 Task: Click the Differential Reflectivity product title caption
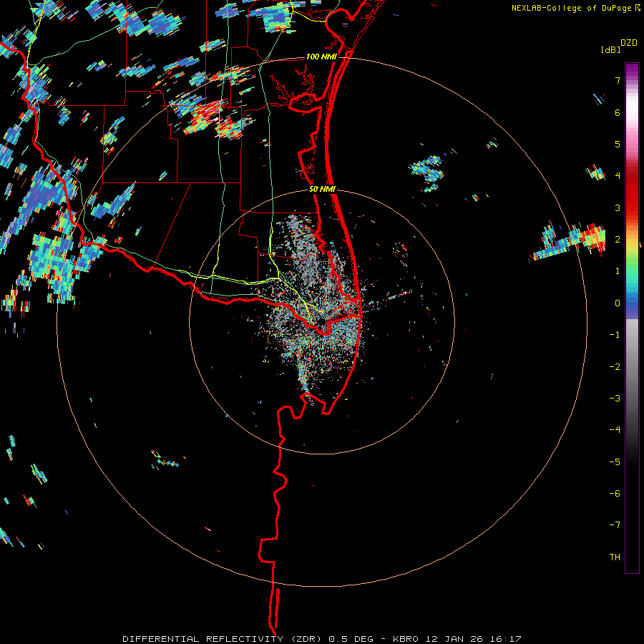(x=322, y=639)
